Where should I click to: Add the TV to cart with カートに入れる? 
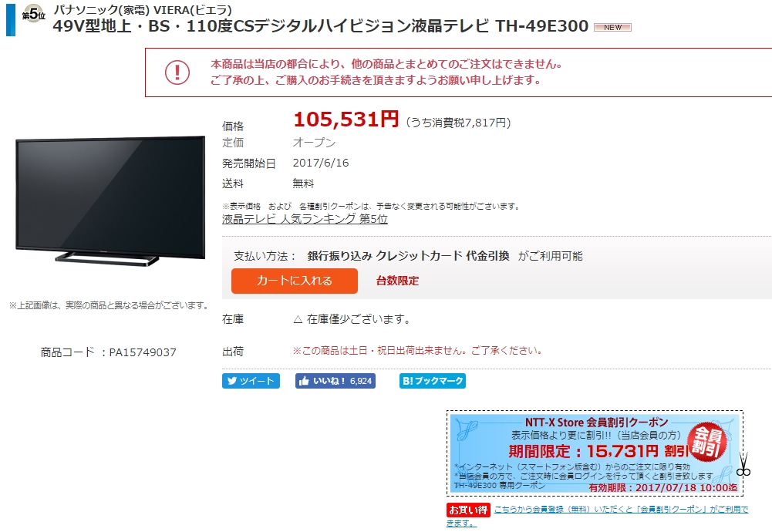(295, 281)
